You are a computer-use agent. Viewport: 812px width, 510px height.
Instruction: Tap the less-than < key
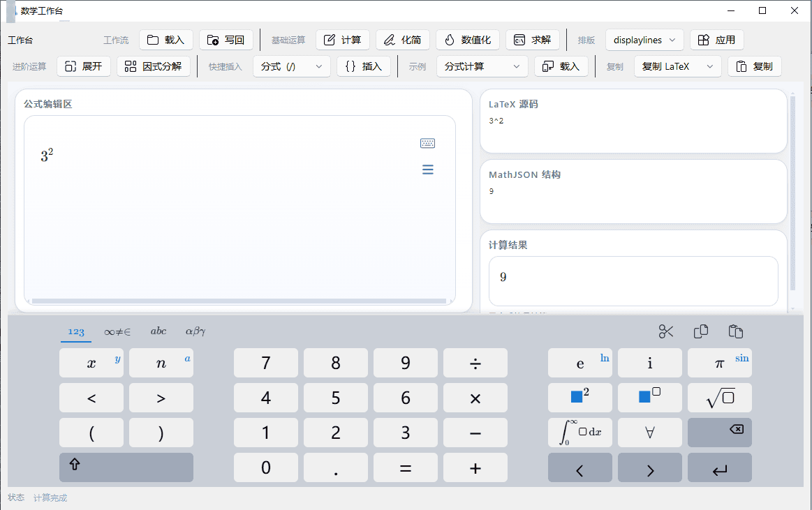coord(91,398)
